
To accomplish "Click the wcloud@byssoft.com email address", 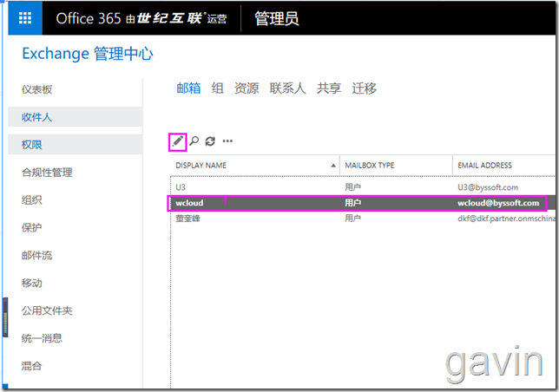I will (x=498, y=203).
